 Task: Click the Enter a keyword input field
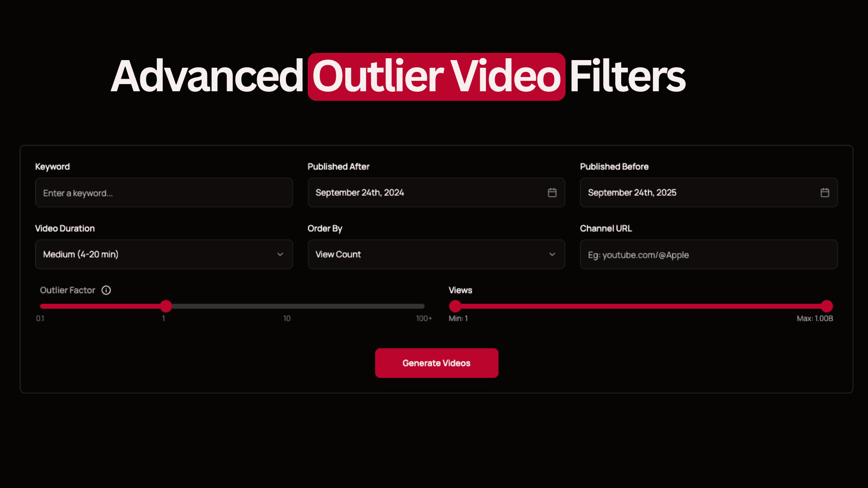point(164,192)
